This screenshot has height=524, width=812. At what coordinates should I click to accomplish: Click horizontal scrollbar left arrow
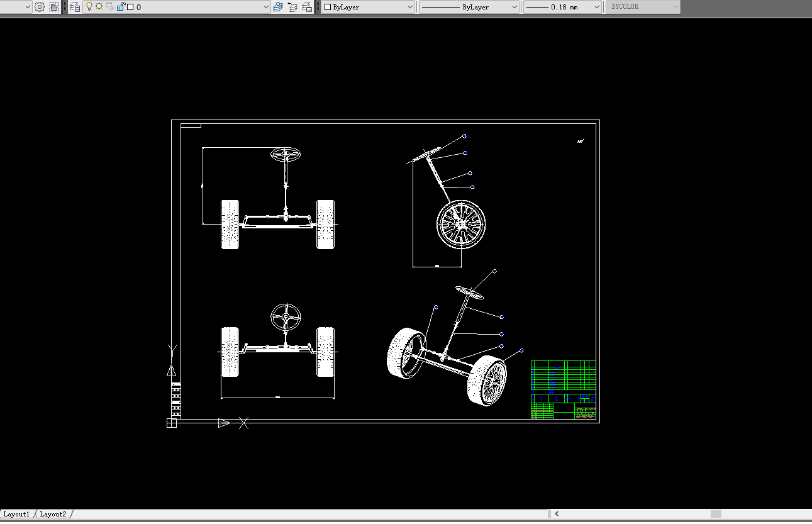557,514
